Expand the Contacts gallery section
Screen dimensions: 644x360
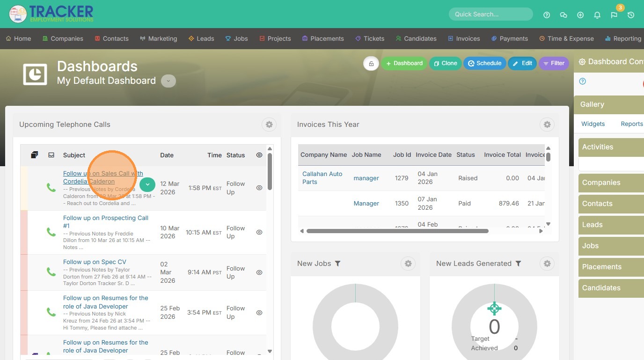611,204
